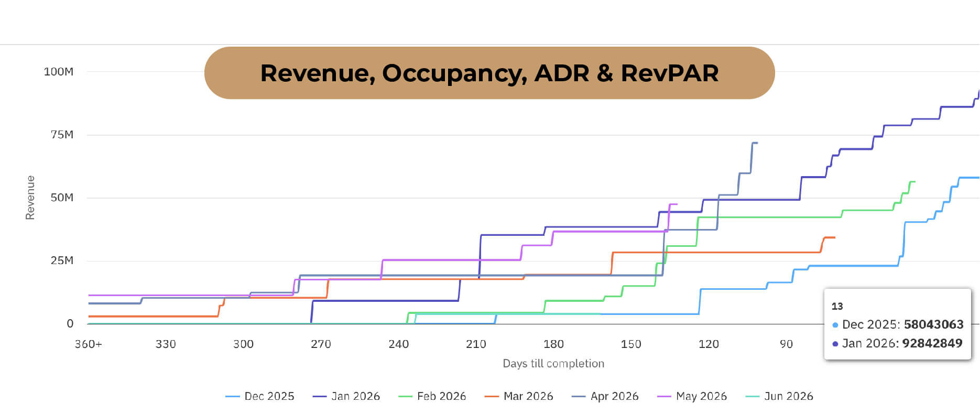The width and height of the screenshot is (980, 414).
Task: Click the 180 tick on the x-axis
Action: (x=553, y=344)
